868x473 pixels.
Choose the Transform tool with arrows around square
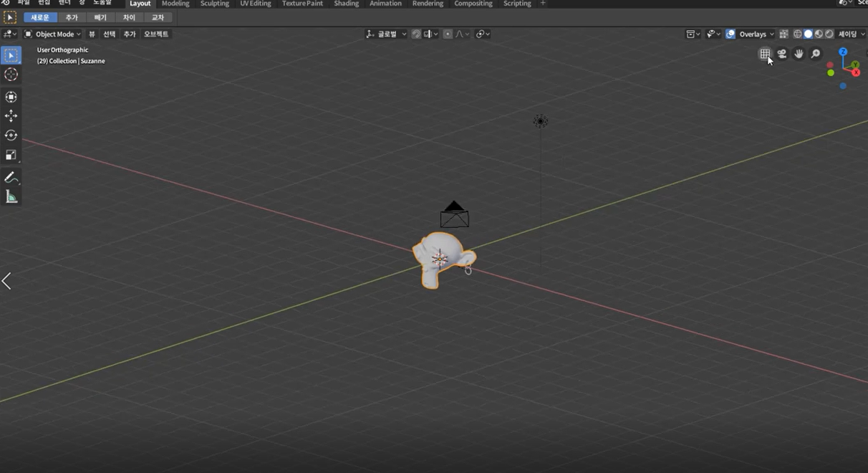11,97
